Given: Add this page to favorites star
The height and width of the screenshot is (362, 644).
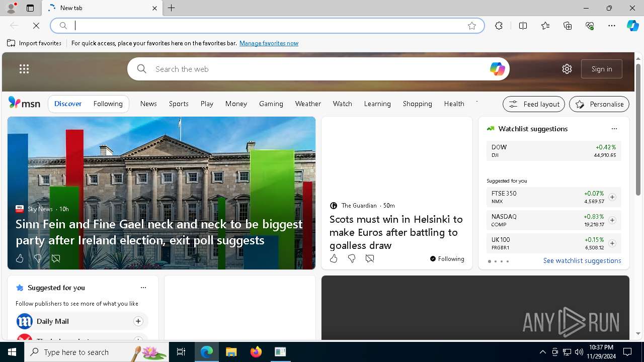Looking at the screenshot, I should pyautogui.click(x=472, y=26).
